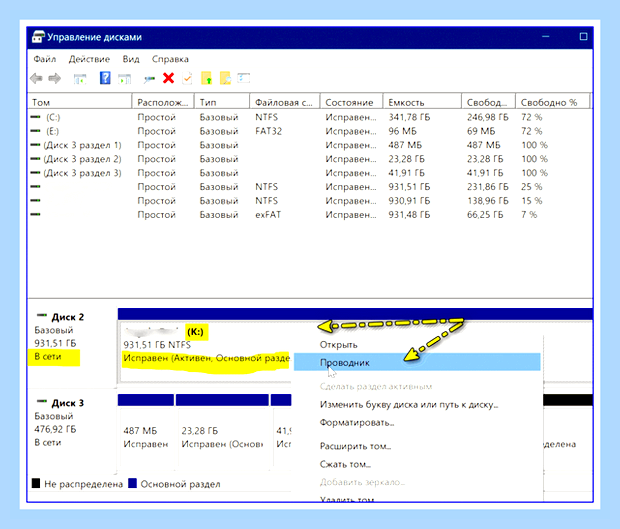Sort by the Состояние column header
This screenshot has height=529, width=620.
pyautogui.click(x=351, y=102)
